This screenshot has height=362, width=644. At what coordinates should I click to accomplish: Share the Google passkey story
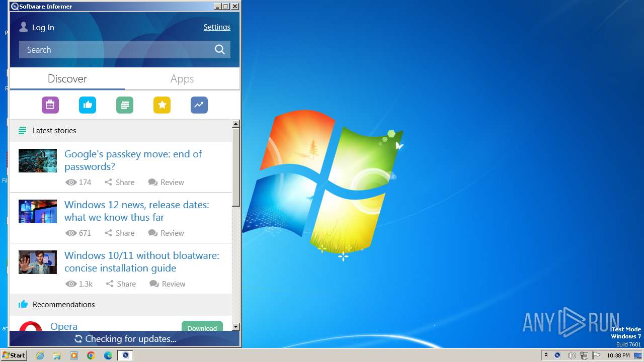120,182
